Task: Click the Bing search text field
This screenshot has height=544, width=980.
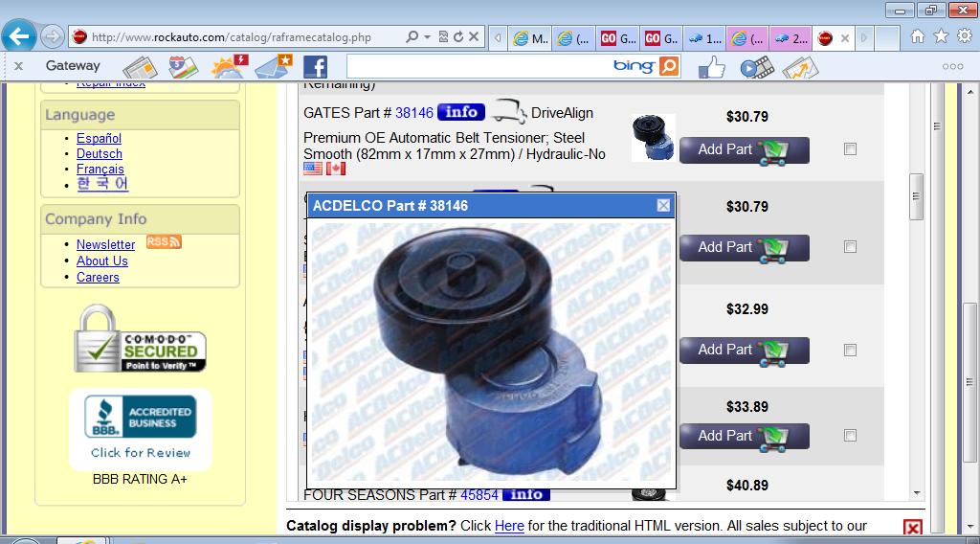Action: (479, 66)
